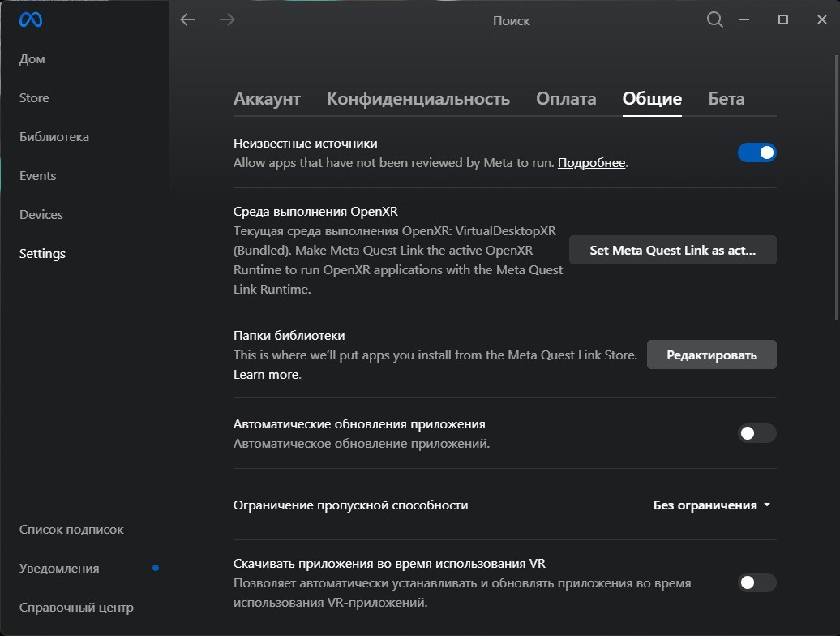Open Уведомления in the sidebar

[59, 568]
